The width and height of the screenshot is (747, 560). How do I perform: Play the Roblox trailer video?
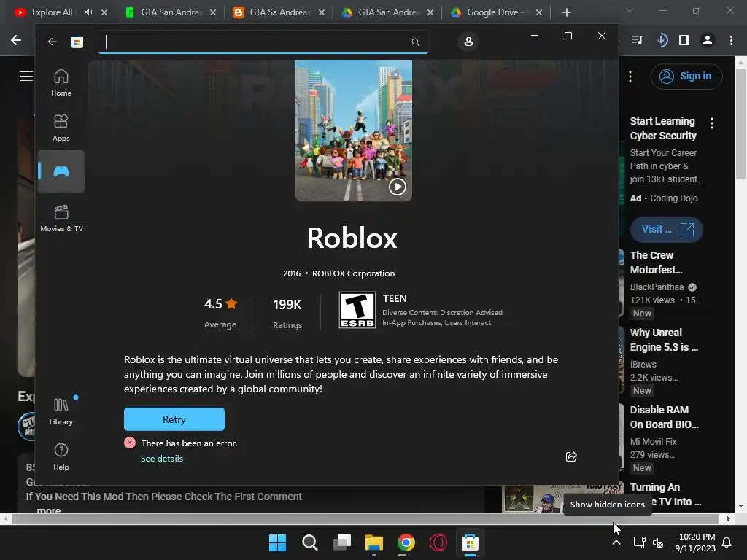coord(398,187)
